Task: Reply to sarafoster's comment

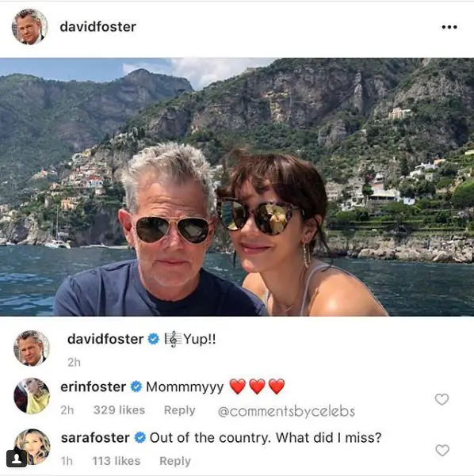Action: 175,461
